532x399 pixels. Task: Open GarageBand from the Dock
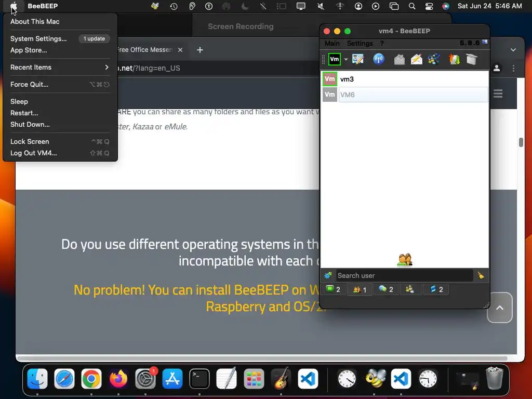pyautogui.click(x=281, y=379)
